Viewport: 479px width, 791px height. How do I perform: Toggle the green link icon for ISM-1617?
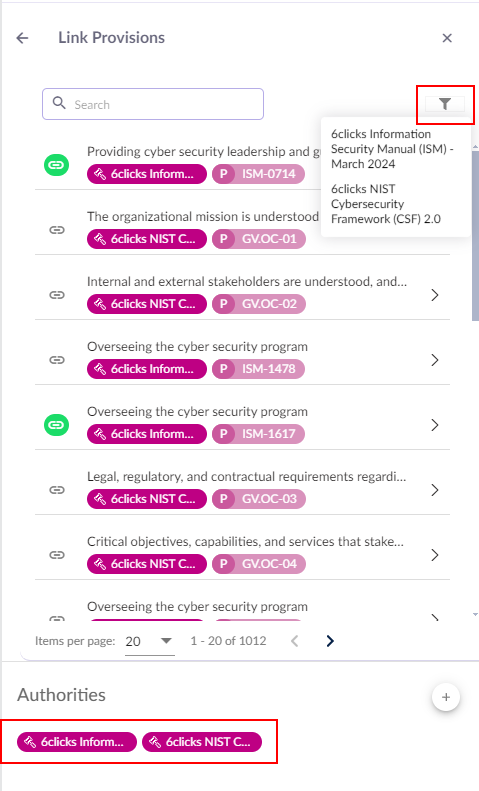point(56,425)
